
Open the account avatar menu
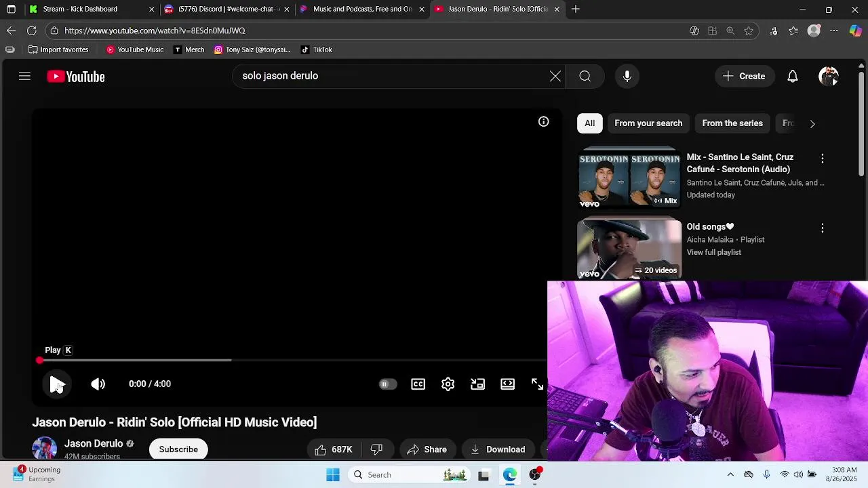coord(829,76)
